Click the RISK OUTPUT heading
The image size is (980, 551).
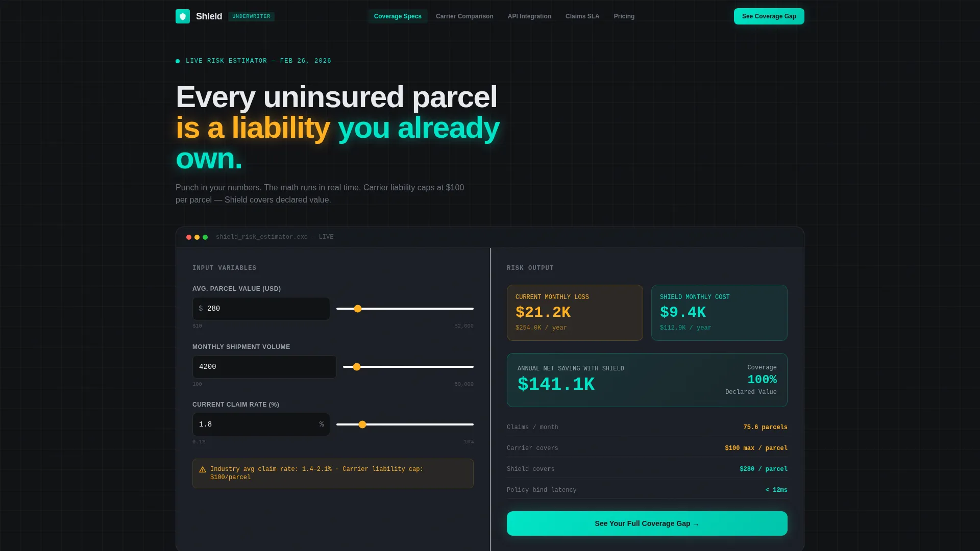click(x=530, y=268)
